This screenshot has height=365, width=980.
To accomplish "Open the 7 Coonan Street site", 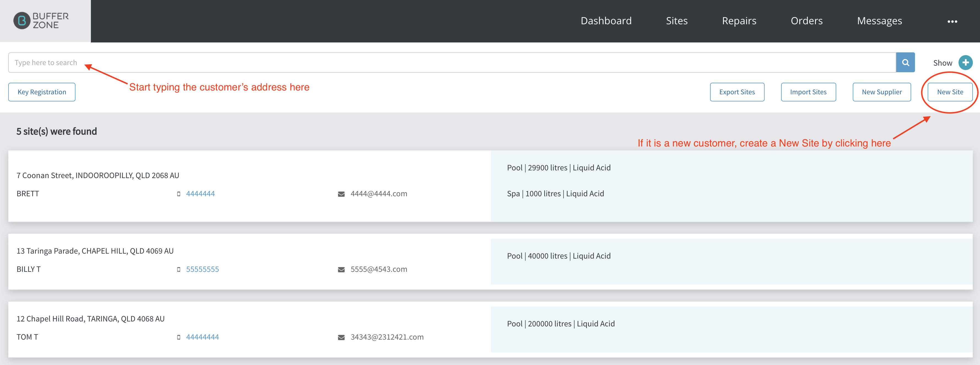I will pos(98,175).
